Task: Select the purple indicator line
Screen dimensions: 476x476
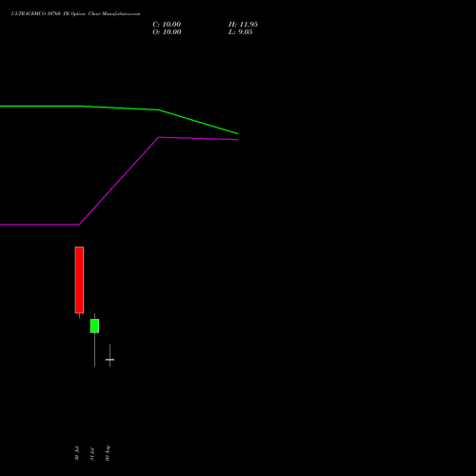Action: coord(119,181)
